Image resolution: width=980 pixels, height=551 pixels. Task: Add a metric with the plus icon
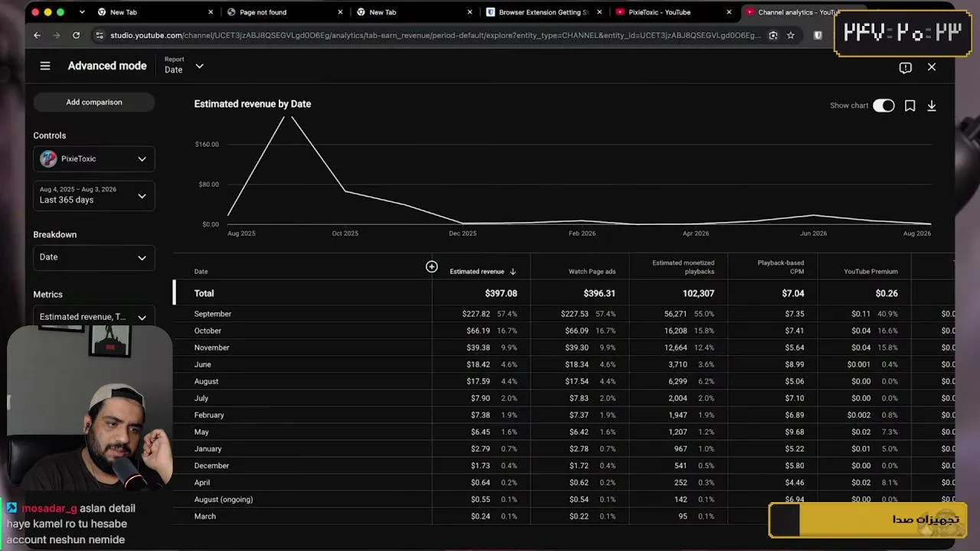click(x=432, y=266)
